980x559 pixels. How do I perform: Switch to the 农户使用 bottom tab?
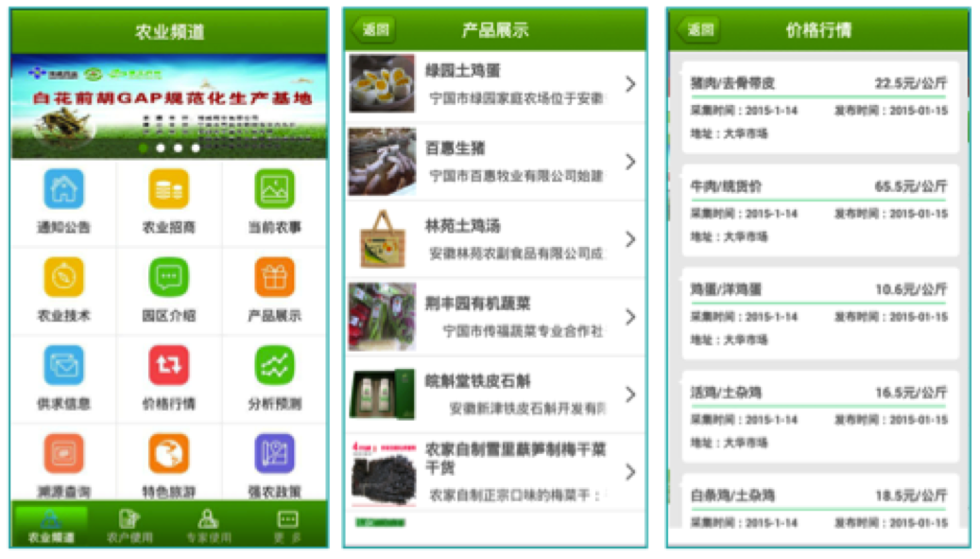point(129,524)
